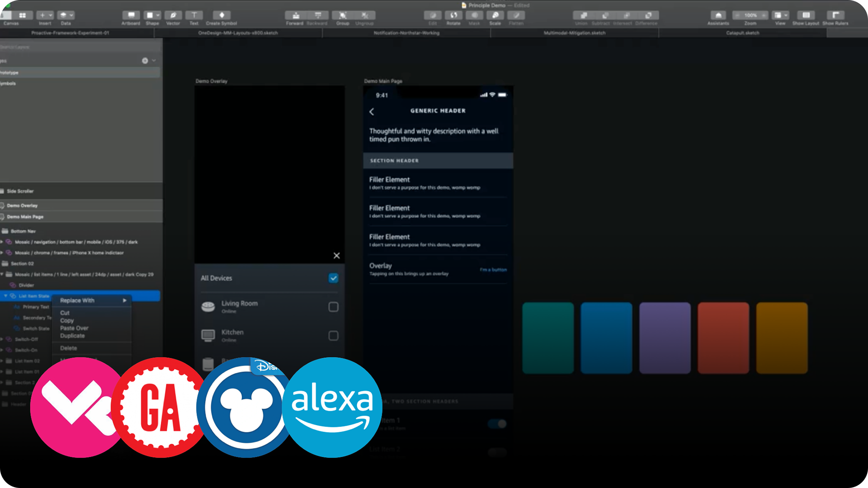The width and height of the screenshot is (868, 488).
Task: Collapse the pages list chevron
Action: tap(154, 61)
